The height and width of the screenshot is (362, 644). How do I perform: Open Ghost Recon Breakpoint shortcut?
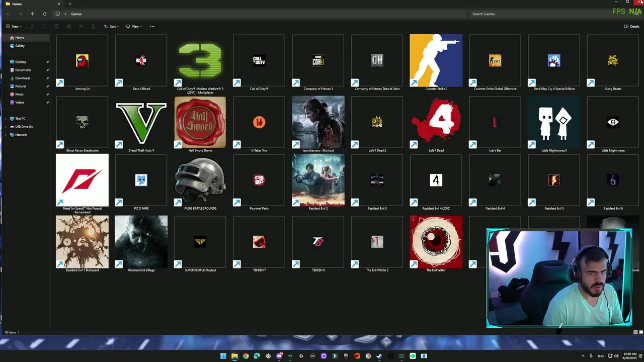[82, 124]
